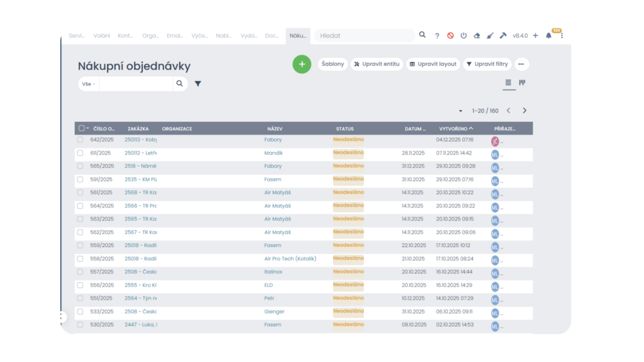Tick the select-all checkbox in table header

coord(81,128)
